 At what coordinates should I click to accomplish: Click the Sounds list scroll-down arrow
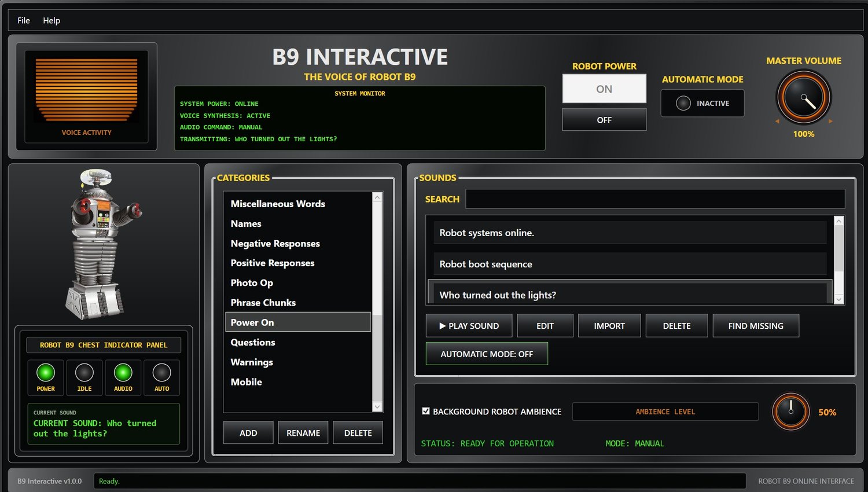point(839,299)
